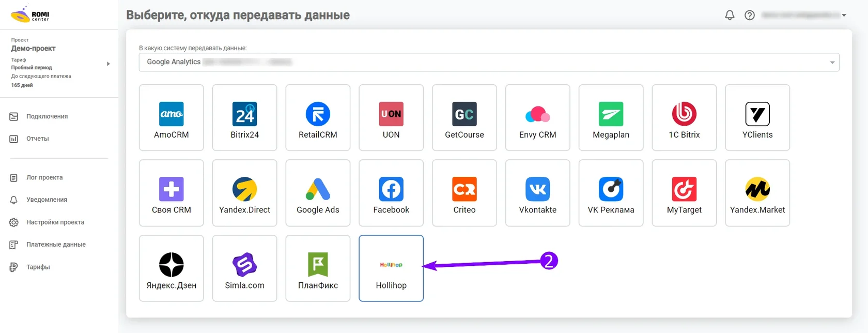Screen dimensions: 868x333
Task: Click the Пробный период tariff text
Action: pyautogui.click(x=32, y=68)
